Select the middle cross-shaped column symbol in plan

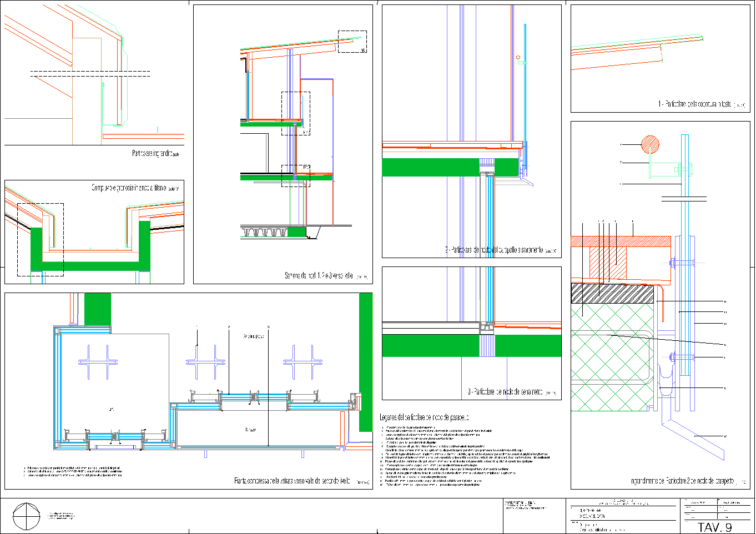point(205,362)
